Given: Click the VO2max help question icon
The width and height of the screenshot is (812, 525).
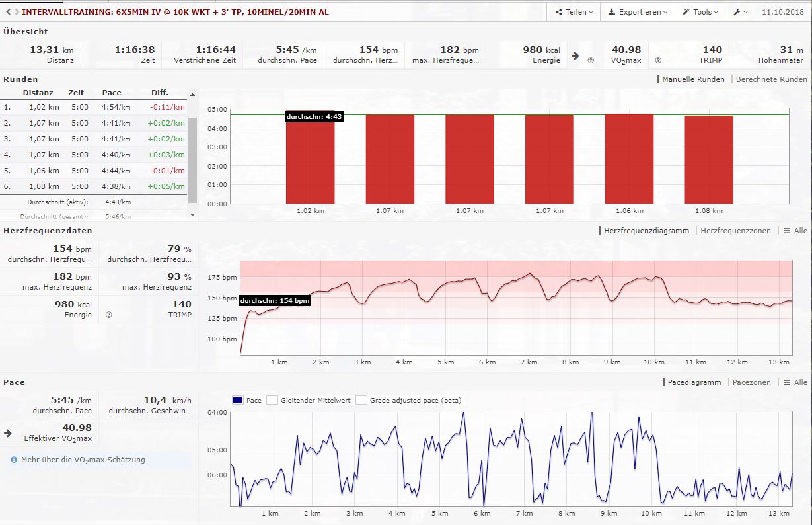Looking at the screenshot, I should point(591,60).
